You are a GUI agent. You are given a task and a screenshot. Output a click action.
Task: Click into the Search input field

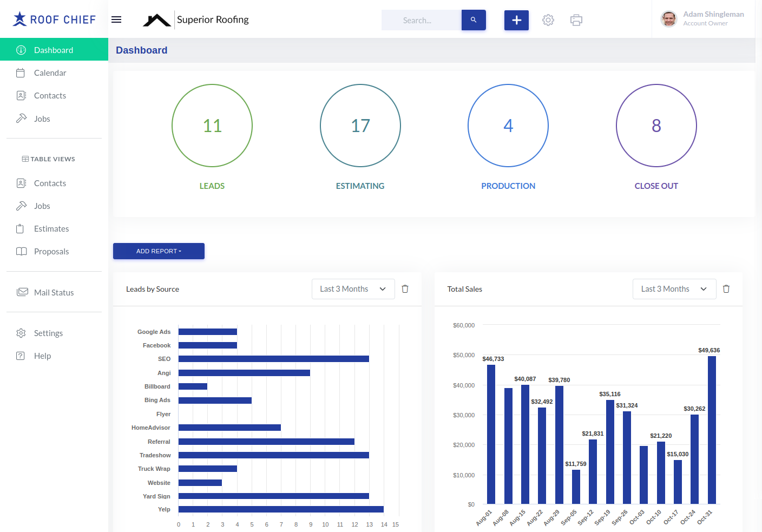coord(422,20)
